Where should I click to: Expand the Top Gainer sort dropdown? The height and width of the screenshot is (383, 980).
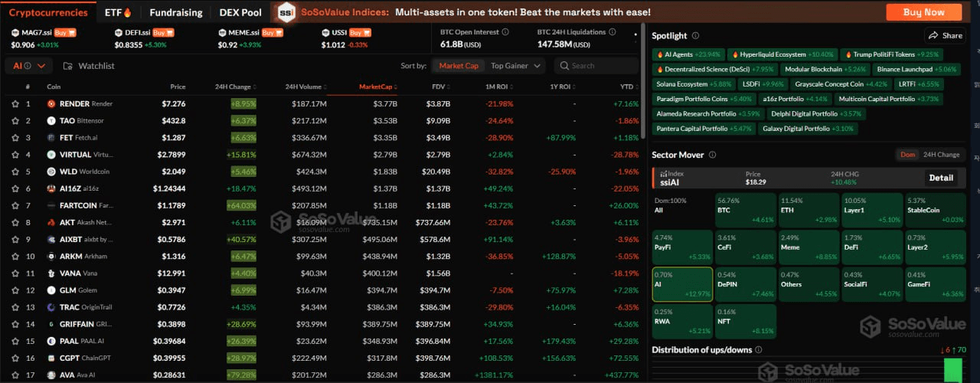pos(516,66)
